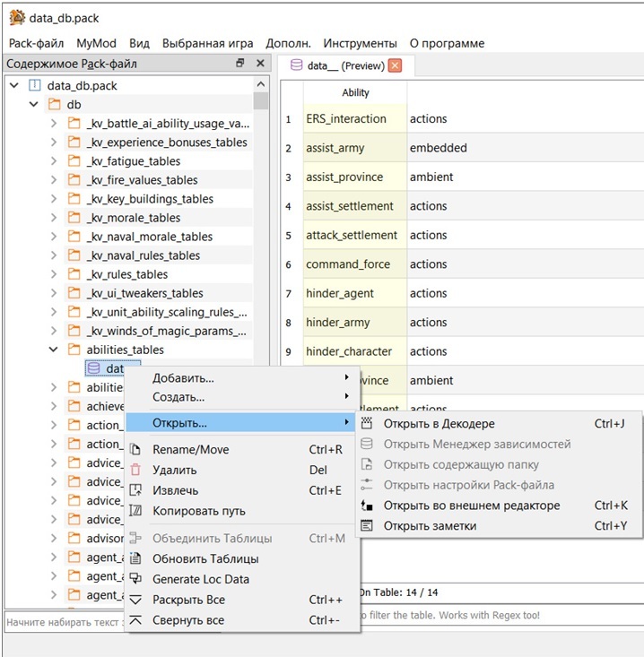Image resolution: width=644 pixels, height=657 pixels.
Task: Select Открыть... submenu entry
Action: click(242, 423)
